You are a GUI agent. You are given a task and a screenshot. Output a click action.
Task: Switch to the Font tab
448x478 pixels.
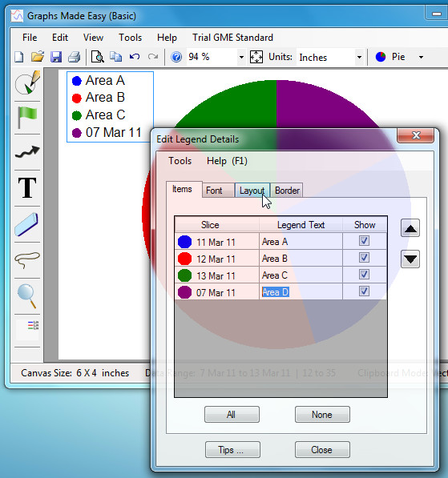tap(217, 191)
